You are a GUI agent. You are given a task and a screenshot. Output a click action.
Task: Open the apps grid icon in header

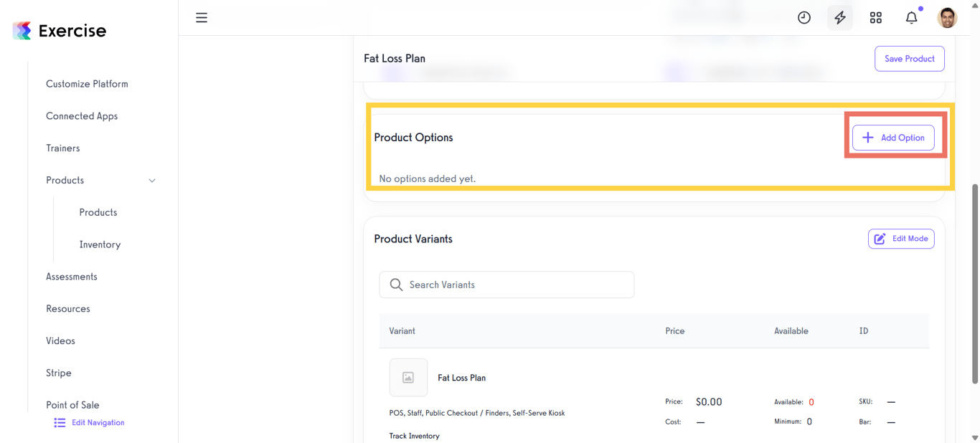(x=875, y=17)
